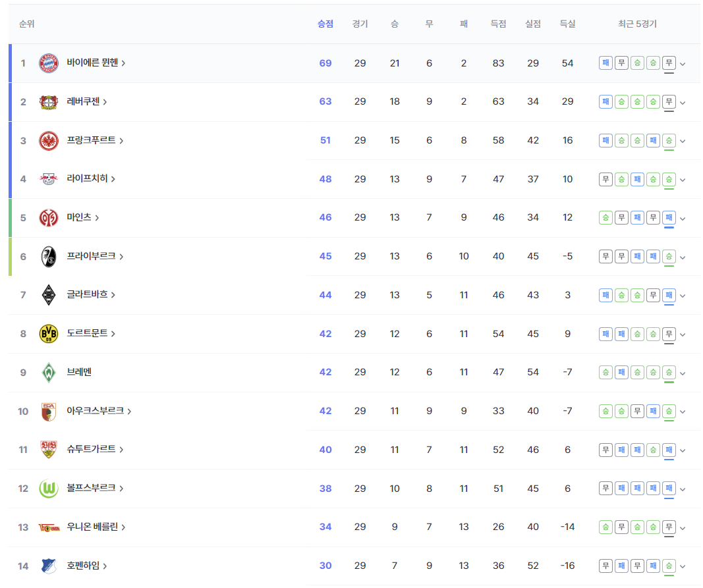Open the 마인츠 team page

tap(82, 217)
